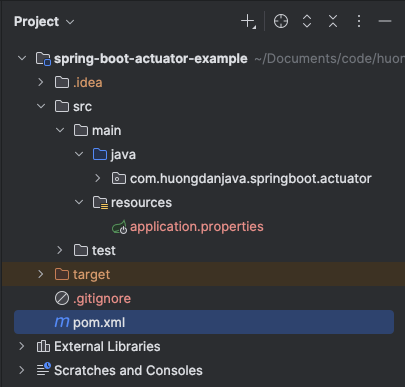Select the src label
Viewport: 405px width, 387px height.
pyautogui.click(x=82, y=107)
